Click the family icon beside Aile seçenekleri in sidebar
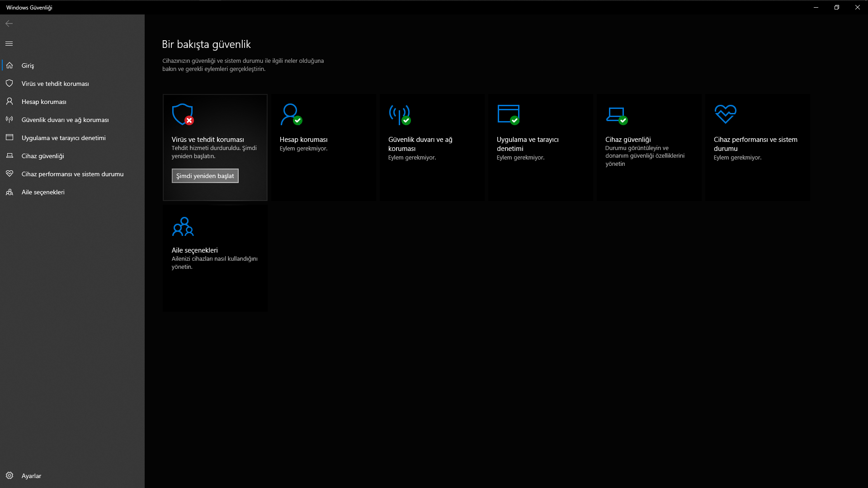Image resolution: width=868 pixels, height=488 pixels. point(9,192)
